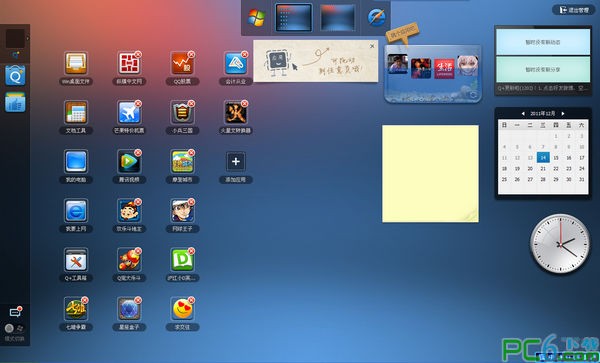Close the handwritten drag tip note
Viewport: 600px width, 363px height.
(372, 46)
